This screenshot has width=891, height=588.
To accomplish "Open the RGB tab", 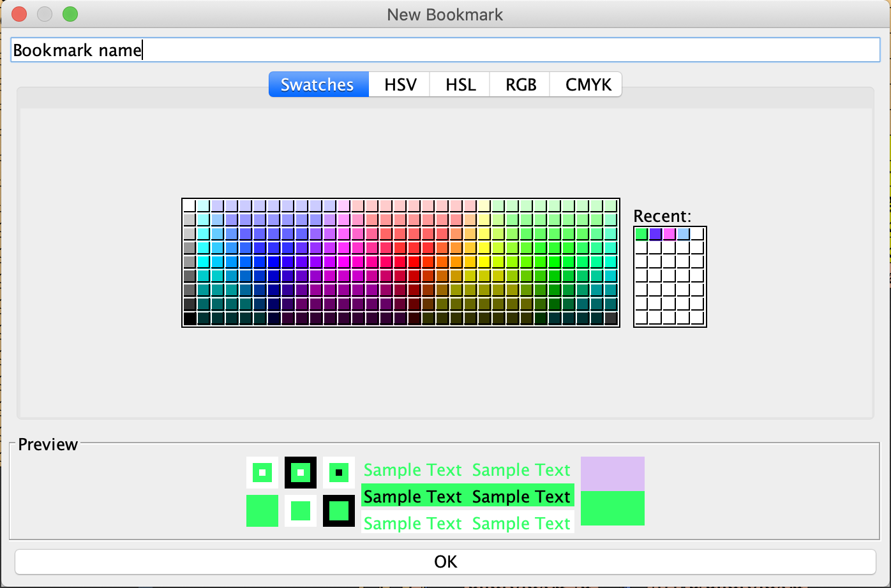I will 519,84.
